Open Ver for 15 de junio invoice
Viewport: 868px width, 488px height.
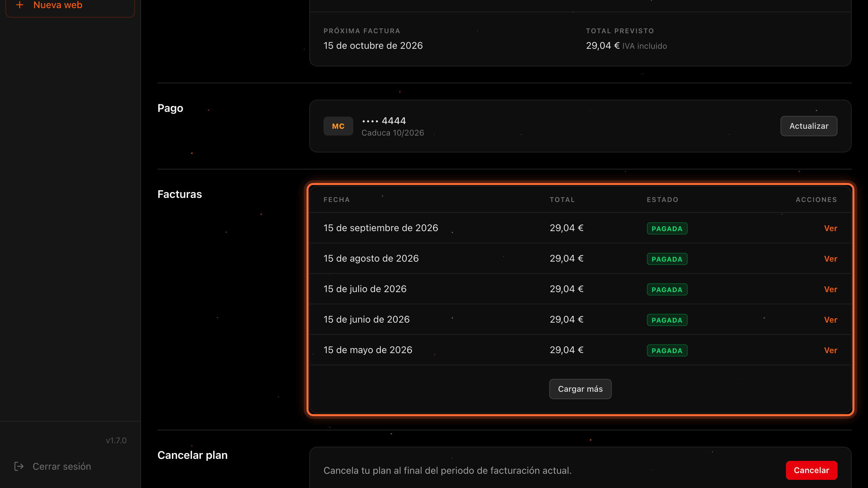point(830,320)
